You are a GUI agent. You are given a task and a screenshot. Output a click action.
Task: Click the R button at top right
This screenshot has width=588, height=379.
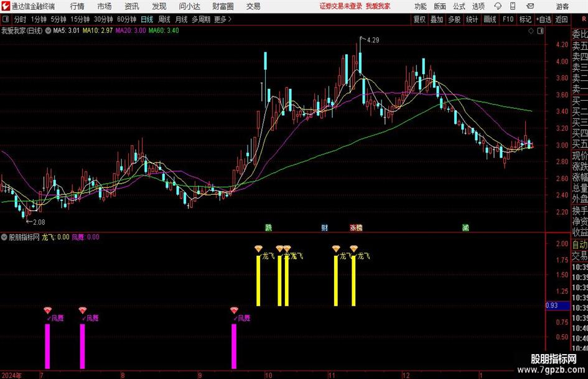click(584, 19)
